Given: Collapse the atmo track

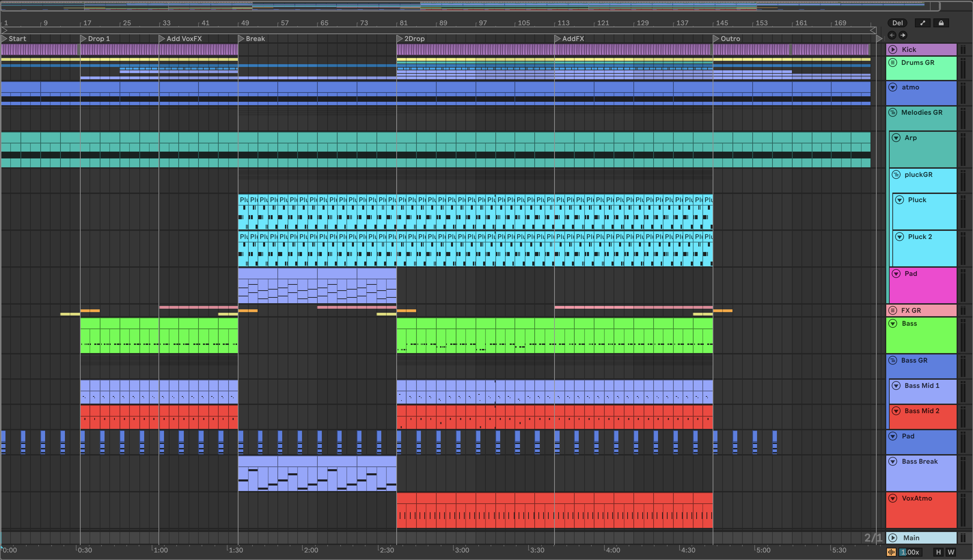Looking at the screenshot, I should click(x=893, y=87).
